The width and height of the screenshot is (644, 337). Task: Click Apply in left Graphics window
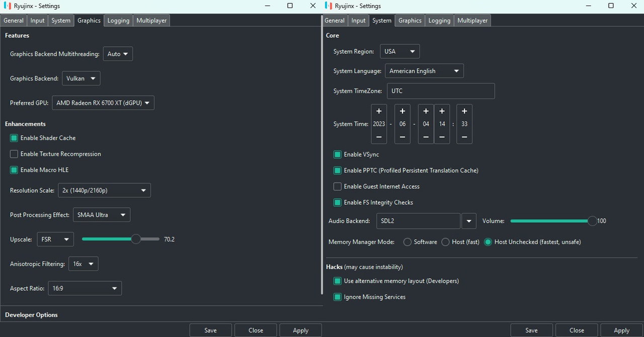tap(300, 330)
